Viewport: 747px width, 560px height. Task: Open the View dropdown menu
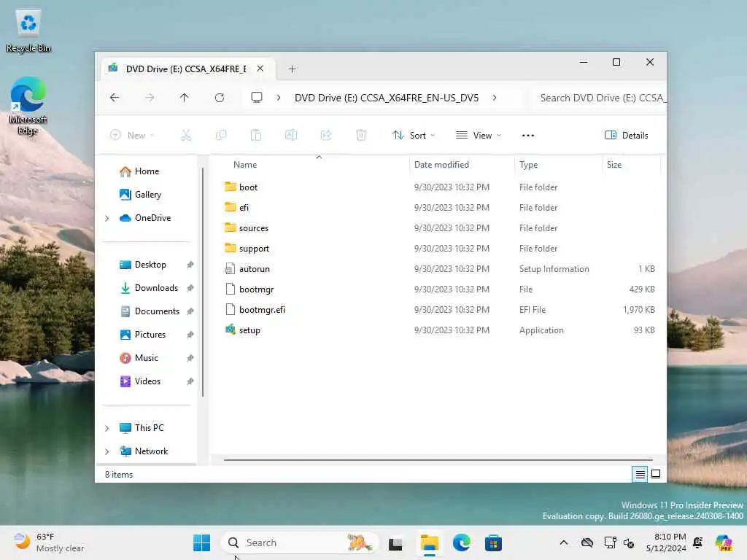click(x=479, y=136)
